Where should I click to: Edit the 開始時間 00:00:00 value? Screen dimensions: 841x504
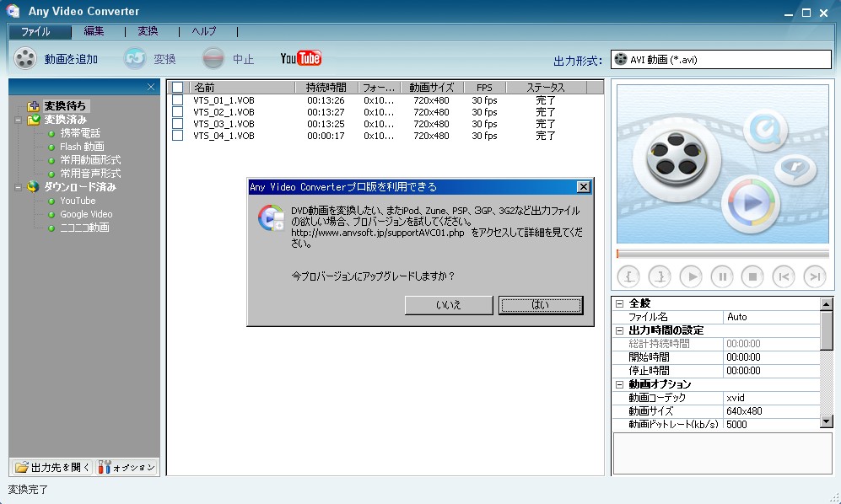click(x=771, y=357)
